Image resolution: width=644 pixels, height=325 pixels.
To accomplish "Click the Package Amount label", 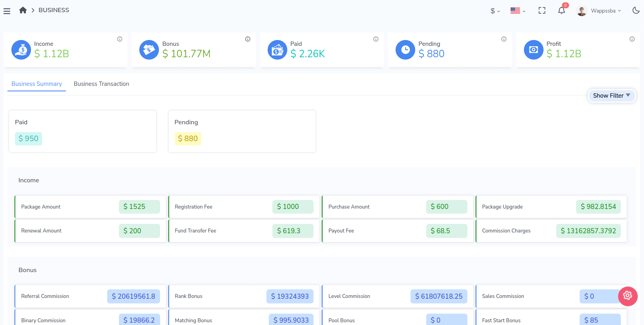I will tap(41, 207).
